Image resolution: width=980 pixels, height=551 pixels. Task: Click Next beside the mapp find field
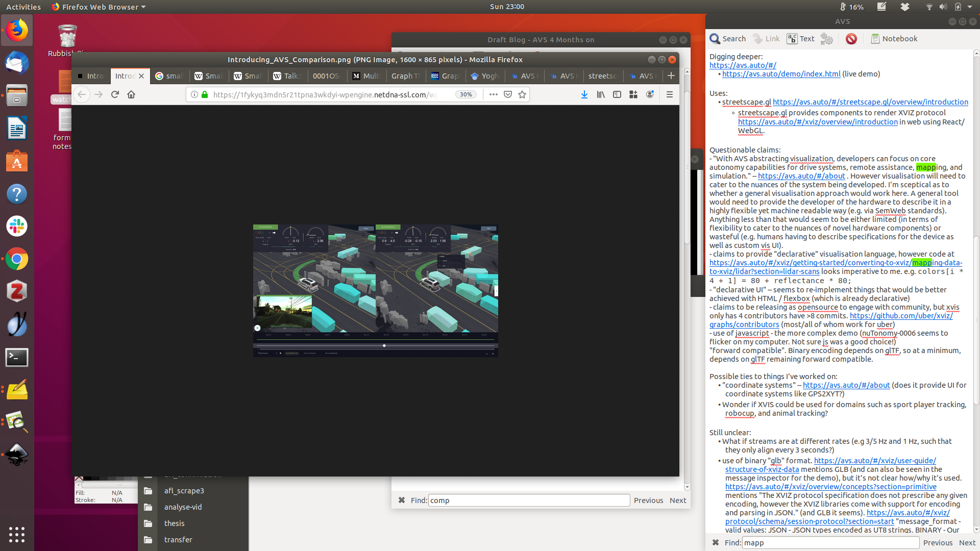click(x=967, y=543)
